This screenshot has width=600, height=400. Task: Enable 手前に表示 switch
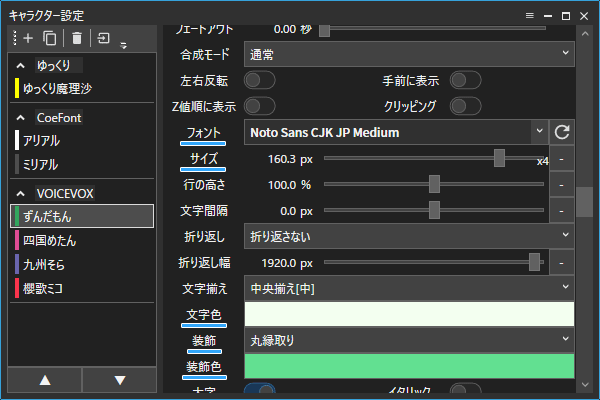pos(465,80)
